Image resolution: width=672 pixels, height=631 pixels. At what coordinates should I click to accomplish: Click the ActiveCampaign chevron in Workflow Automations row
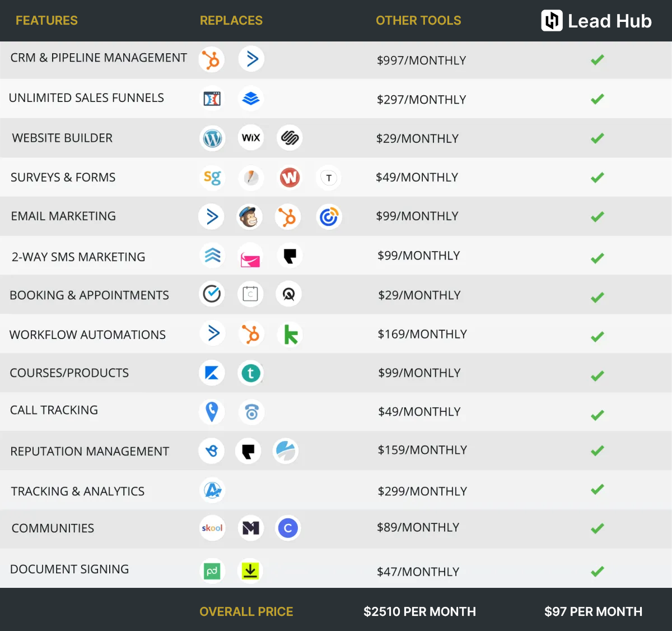(213, 333)
